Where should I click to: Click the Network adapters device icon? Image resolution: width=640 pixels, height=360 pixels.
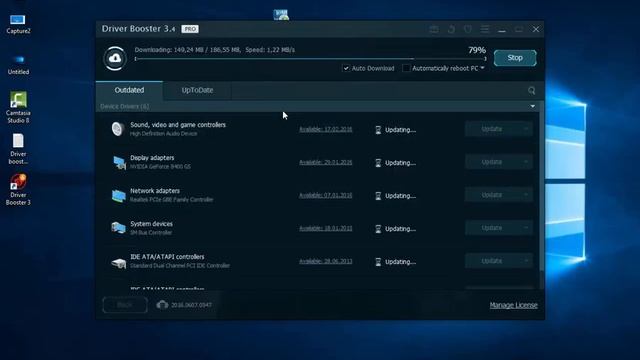pos(119,195)
